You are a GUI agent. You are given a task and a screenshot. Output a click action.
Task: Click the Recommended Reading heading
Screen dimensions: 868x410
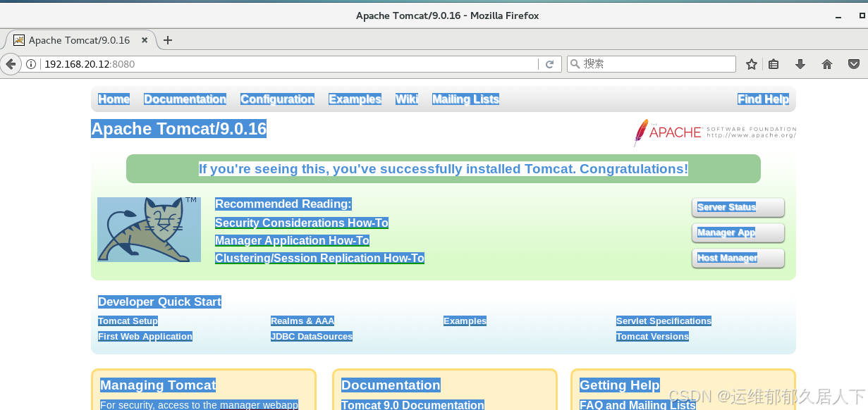(283, 204)
